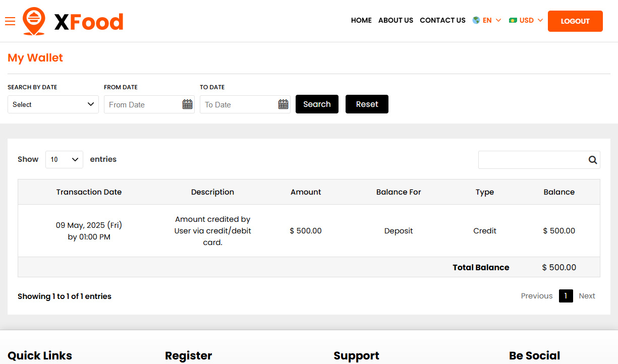618x364 pixels.
Task: Open the From Date calendar picker
Action: (x=187, y=104)
